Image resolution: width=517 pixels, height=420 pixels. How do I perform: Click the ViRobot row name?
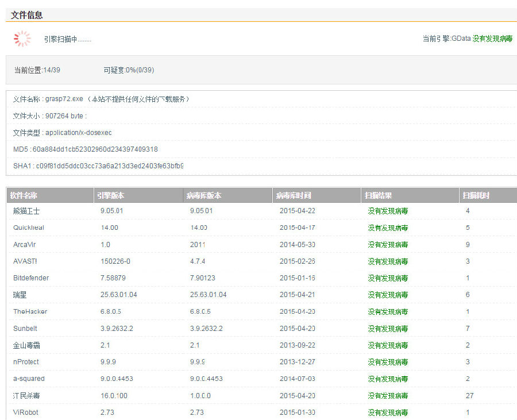tap(26, 413)
